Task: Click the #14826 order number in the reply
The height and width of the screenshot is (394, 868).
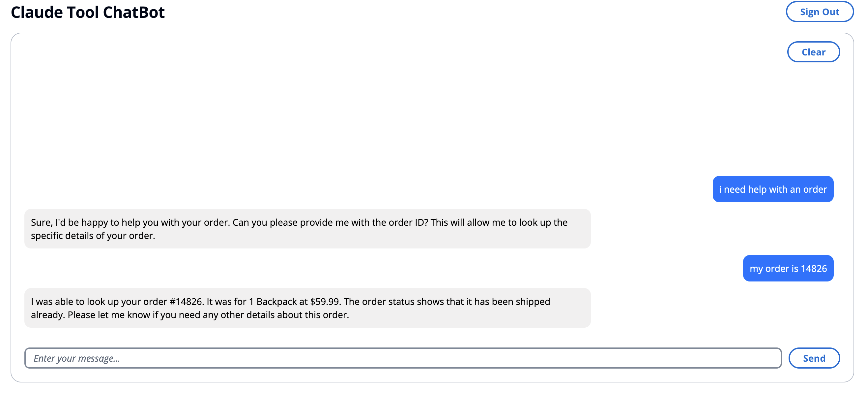Action: click(x=185, y=301)
